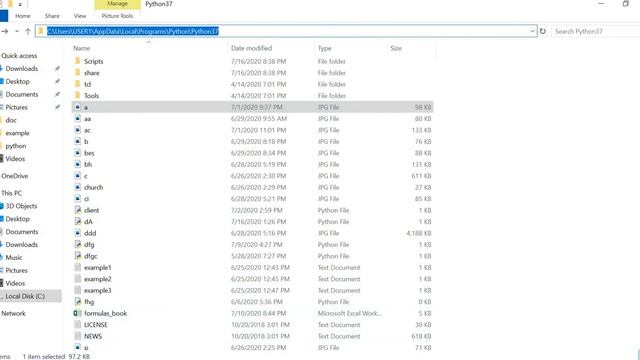Image resolution: width=640 pixels, height=360 pixels.
Task: Click the Manage contextual tab
Action: pos(118,4)
